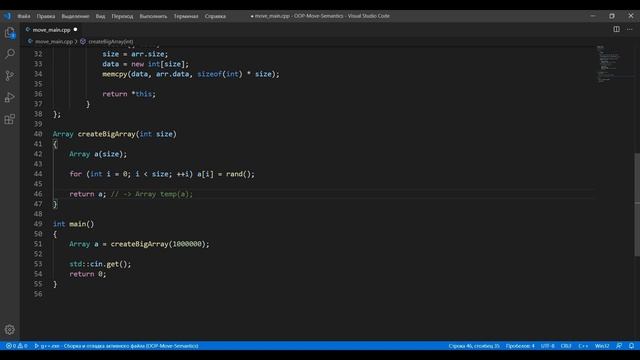The image size is (640, 360).
Task: Open the Source Control view
Action: coord(10,76)
